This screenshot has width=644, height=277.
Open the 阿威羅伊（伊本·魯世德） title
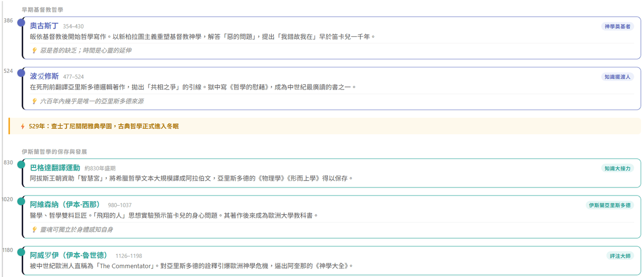coord(70,255)
